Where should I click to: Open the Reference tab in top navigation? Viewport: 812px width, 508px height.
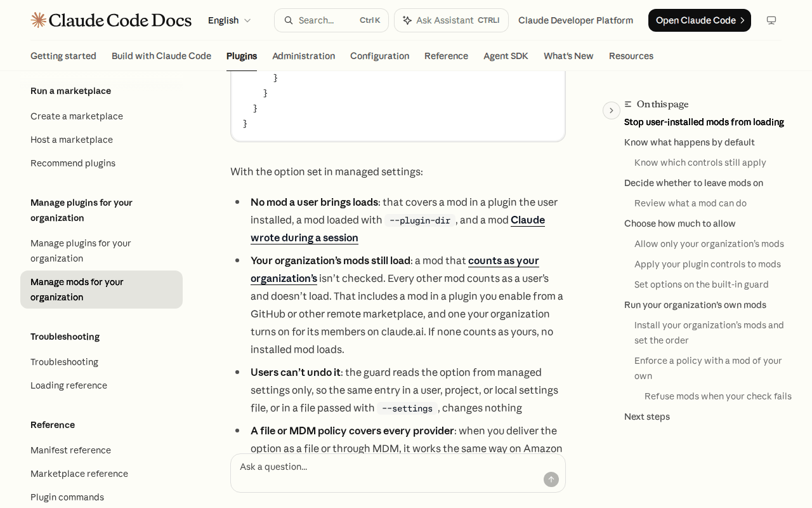click(x=447, y=56)
